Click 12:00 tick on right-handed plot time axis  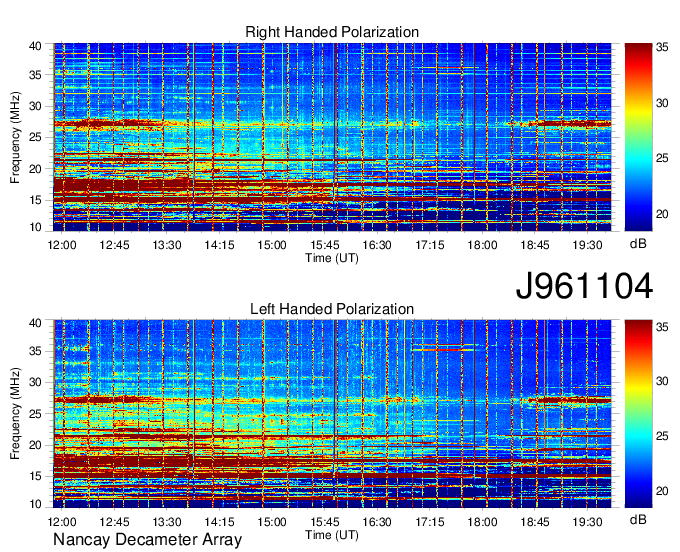click(x=62, y=245)
